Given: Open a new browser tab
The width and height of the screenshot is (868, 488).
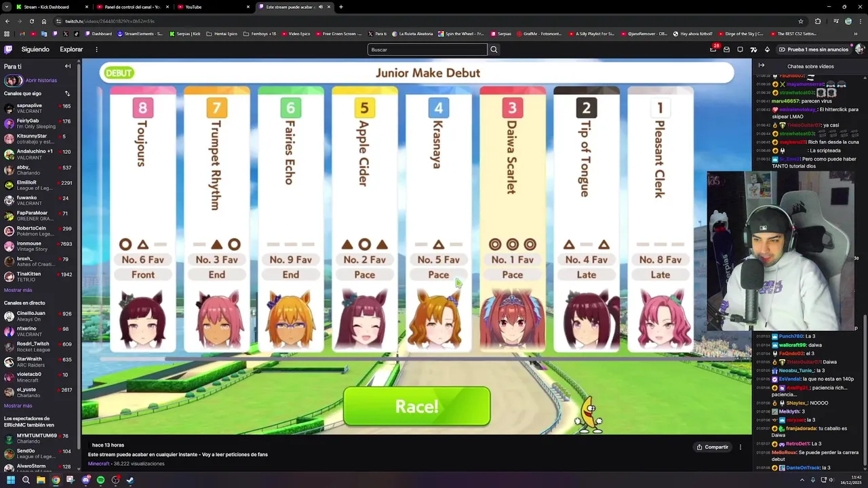Looking at the screenshot, I should [x=340, y=7].
